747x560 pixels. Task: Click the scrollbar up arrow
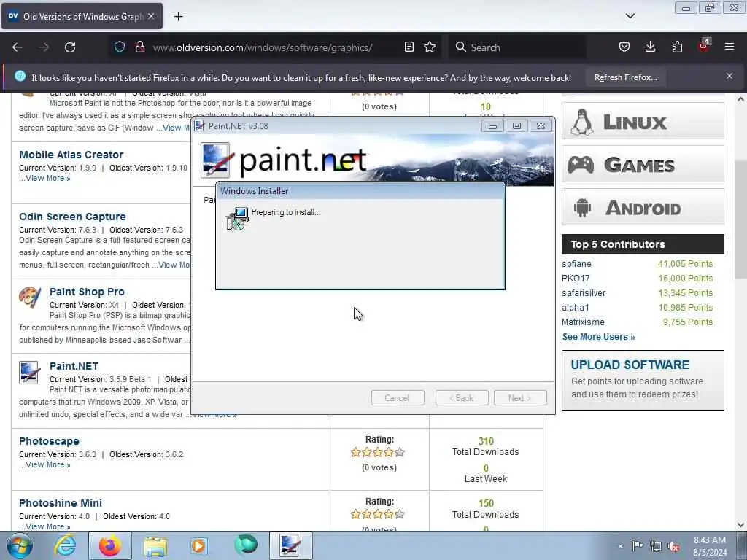pyautogui.click(x=741, y=99)
